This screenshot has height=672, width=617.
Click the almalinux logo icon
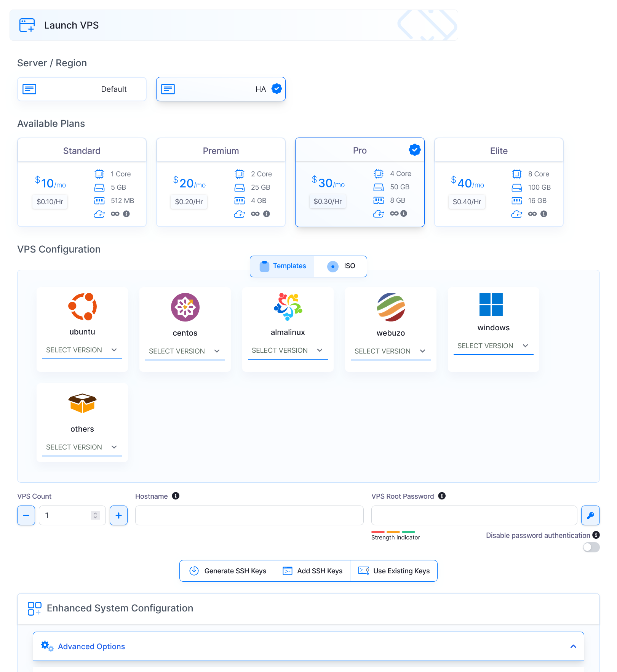(x=288, y=306)
